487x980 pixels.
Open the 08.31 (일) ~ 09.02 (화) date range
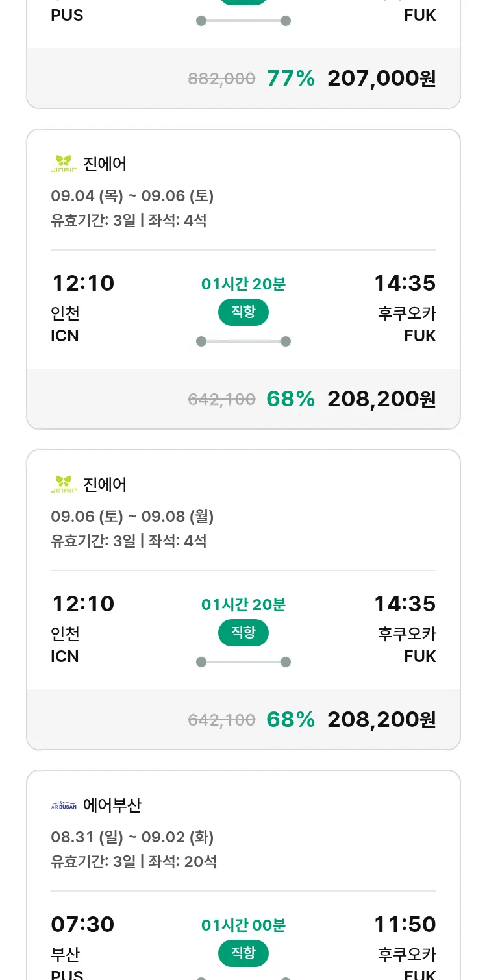click(132, 837)
